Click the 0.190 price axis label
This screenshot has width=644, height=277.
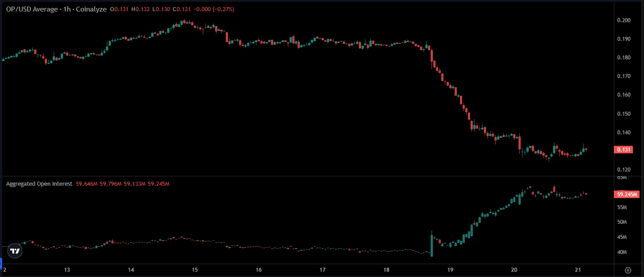pos(624,39)
